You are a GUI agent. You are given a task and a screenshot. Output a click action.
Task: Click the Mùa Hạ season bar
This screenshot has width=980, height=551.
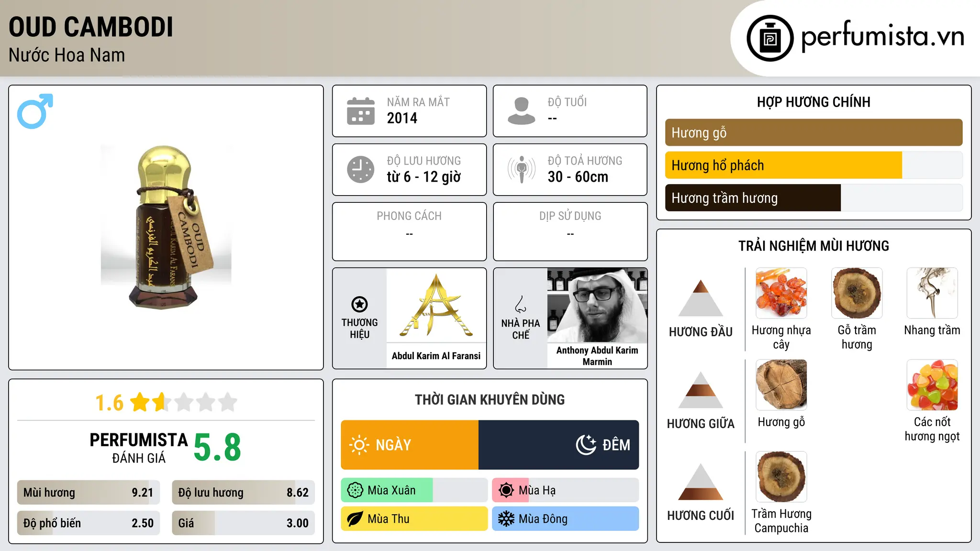click(565, 490)
